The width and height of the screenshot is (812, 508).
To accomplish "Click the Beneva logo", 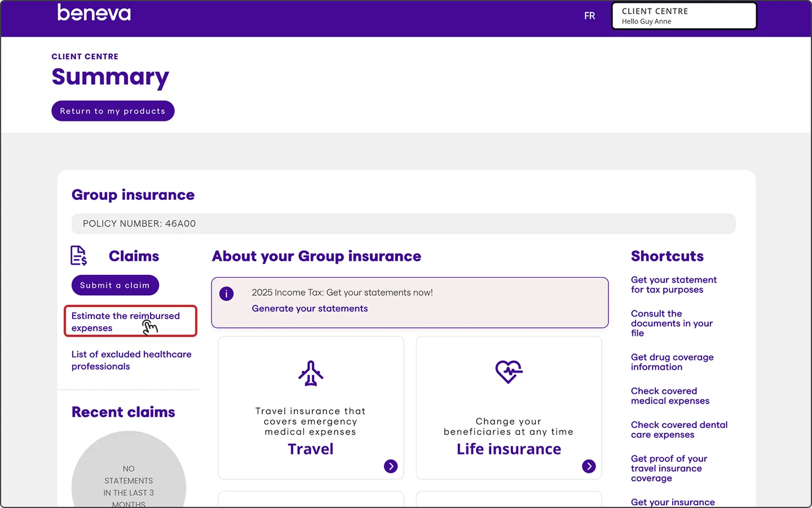I will pos(94,14).
